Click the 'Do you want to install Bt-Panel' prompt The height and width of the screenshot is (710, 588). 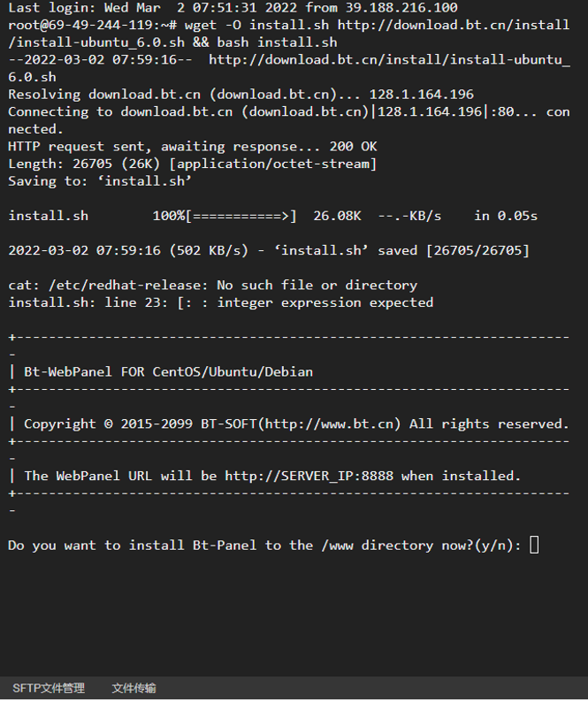pyautogui.click(x=132, y=545)
